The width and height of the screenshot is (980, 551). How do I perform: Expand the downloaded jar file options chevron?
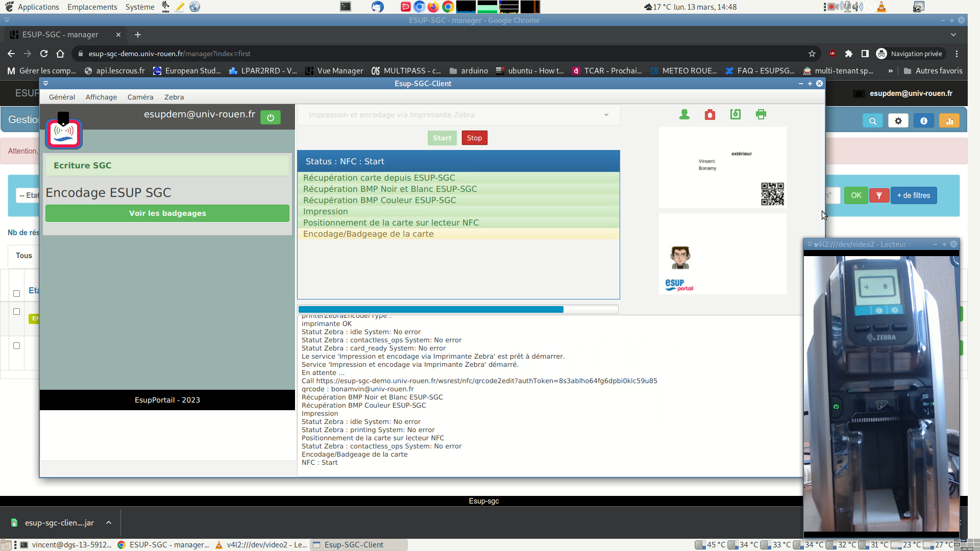[x=109, y=523]
